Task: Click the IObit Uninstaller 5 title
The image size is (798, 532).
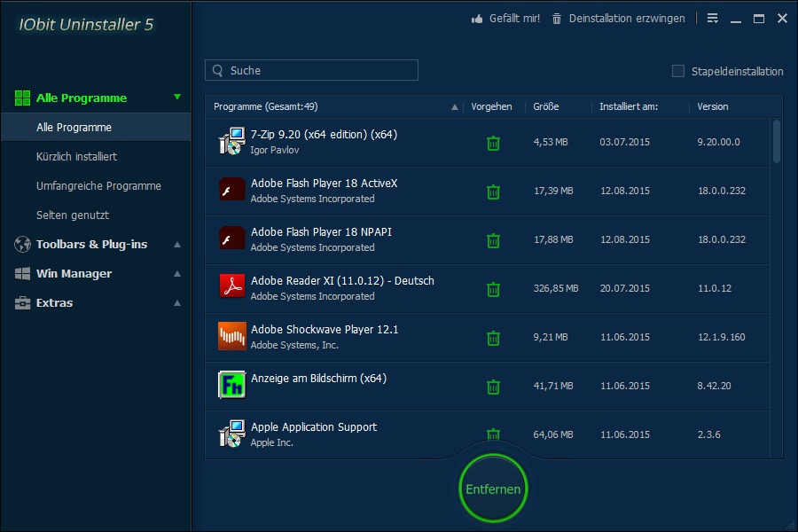Action: [86, 25]
